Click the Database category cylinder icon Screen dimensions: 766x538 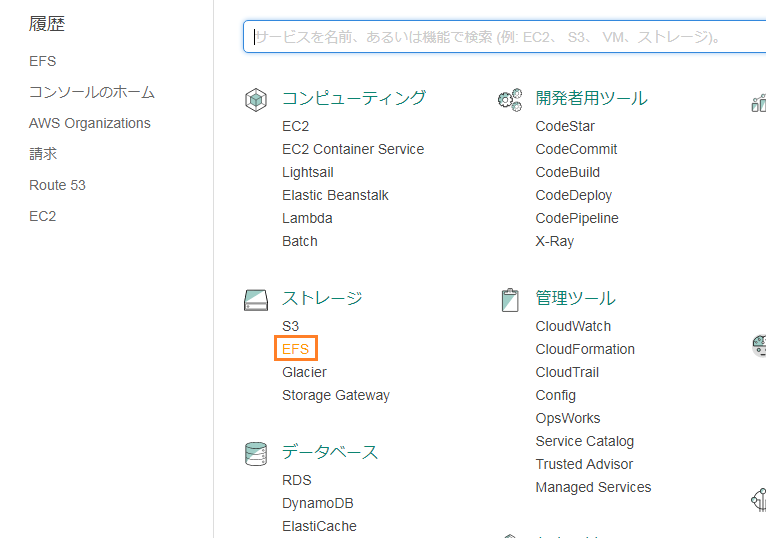[256, 453]
